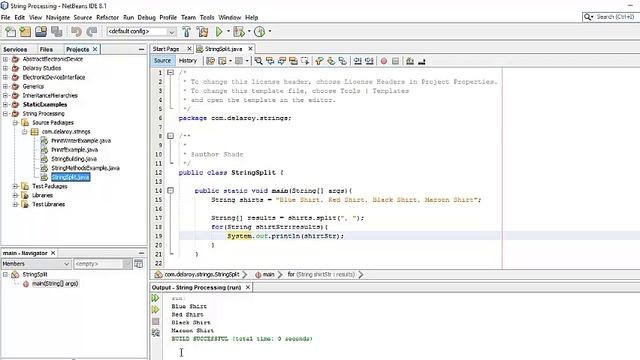
Task: Click the New Project toolbar icon
Action: 25,31
